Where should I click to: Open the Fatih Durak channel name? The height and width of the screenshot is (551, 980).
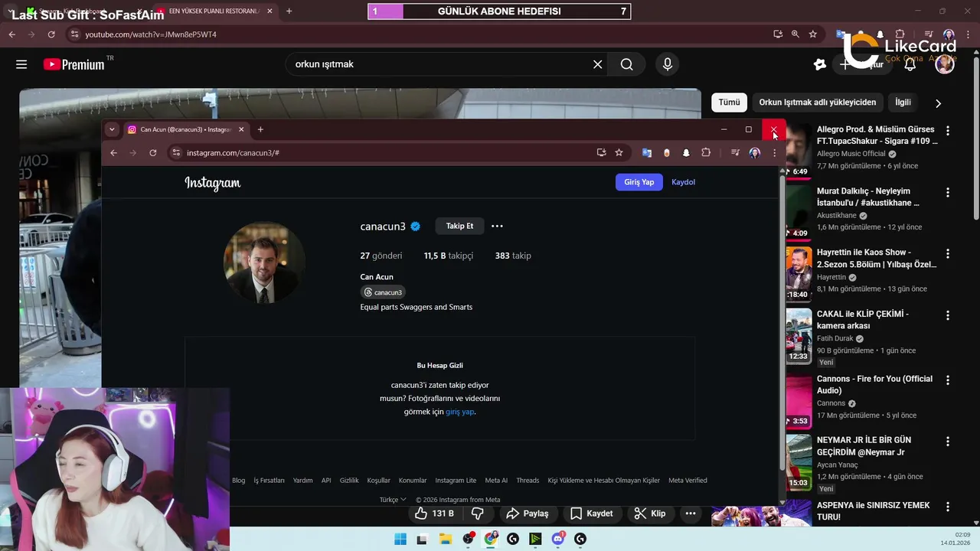pyautogui.click(x=835, y=338)
